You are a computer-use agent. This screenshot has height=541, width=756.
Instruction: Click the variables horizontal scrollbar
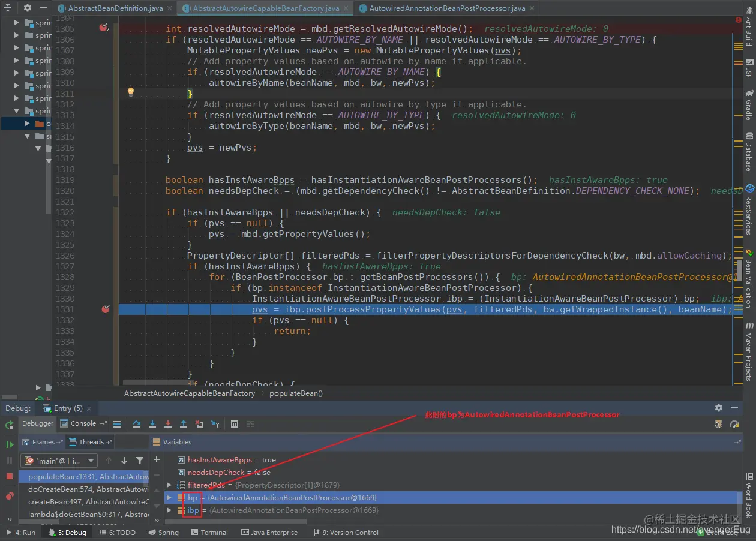[237, 522]
